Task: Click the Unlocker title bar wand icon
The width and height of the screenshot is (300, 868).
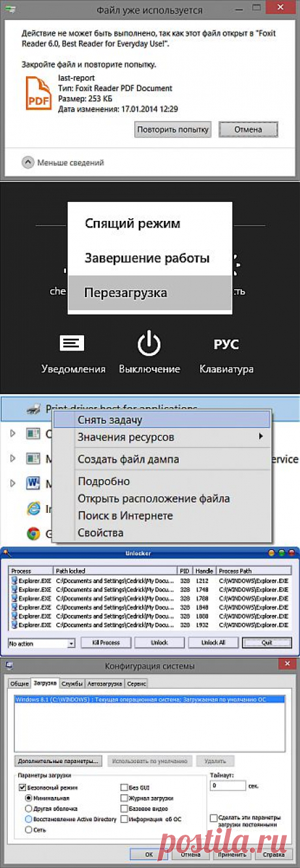Action: (x=6, y=553)
